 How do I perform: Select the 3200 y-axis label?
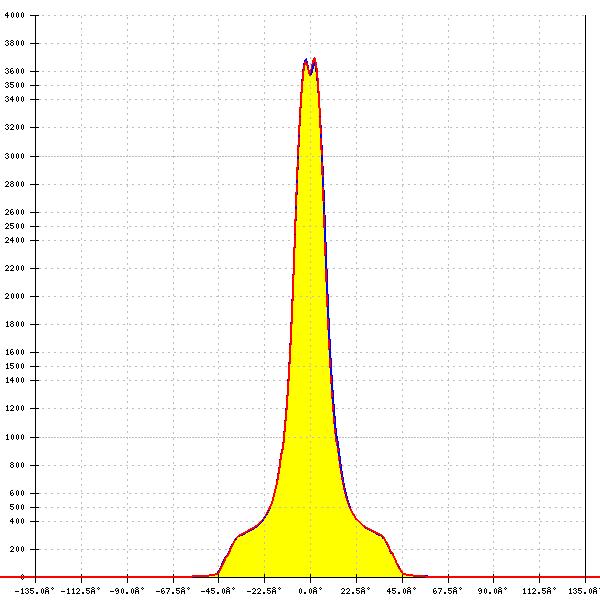[x=15, y=127]
